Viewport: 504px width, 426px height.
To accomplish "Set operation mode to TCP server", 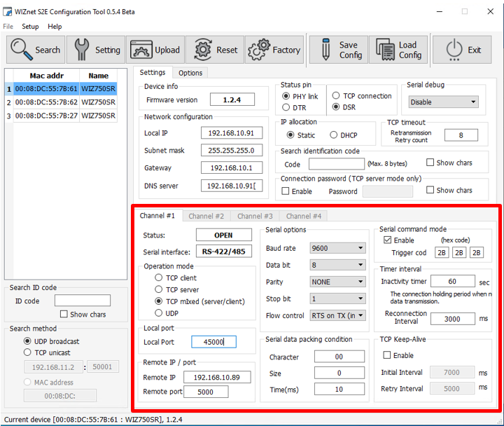I will click(x=158, y=289).
